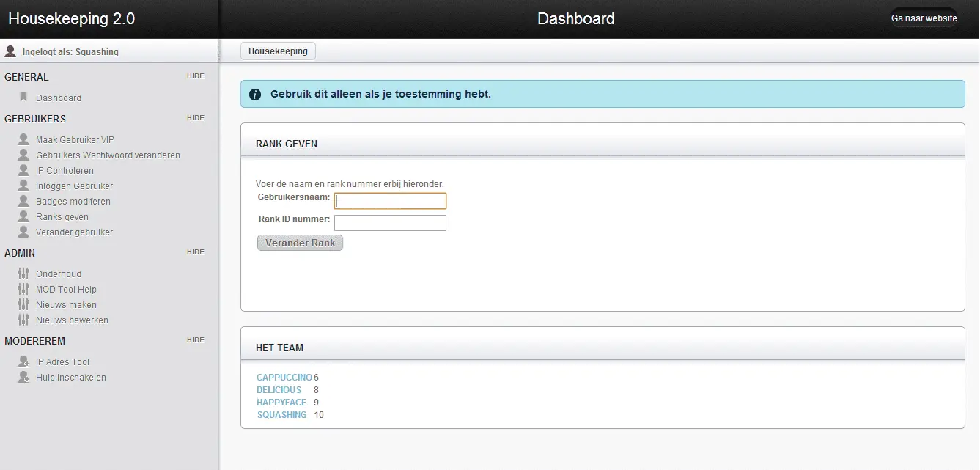The width and height of the screenshot is (980, 470).
Task: Focus the Rank ID nummer field
Action: (x=390, y=223)
